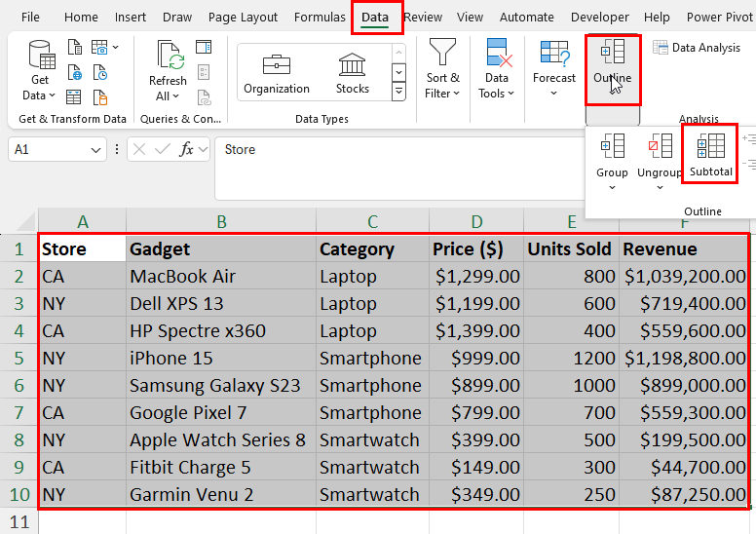Click Data Tools icon
This screenshot has width=756, height=534.
click(x=497, y=52)
